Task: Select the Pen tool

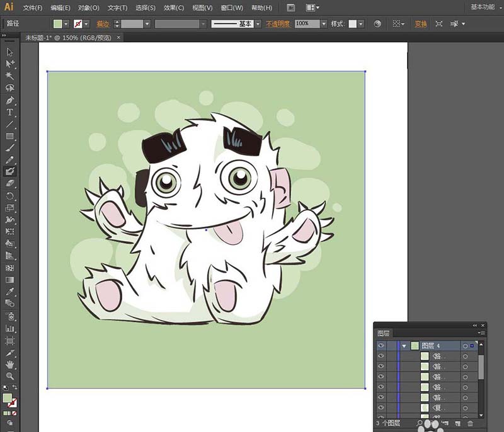Action: [x=9, y=100]
